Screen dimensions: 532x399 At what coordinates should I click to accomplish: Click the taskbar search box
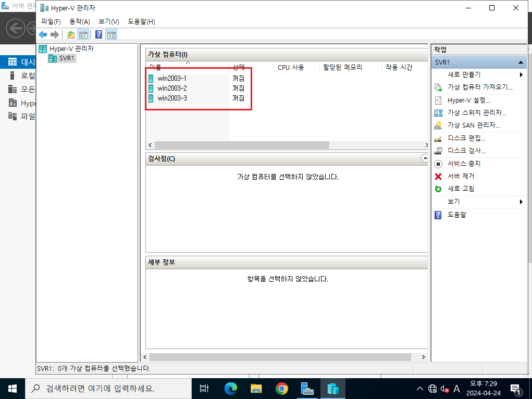pyautogui.click(x=108, y=389)
